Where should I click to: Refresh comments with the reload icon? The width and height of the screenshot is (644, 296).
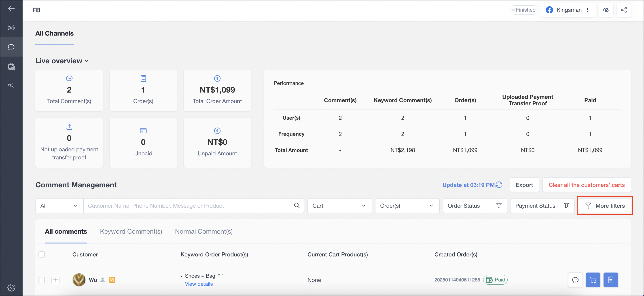click(x=499, y=185)
